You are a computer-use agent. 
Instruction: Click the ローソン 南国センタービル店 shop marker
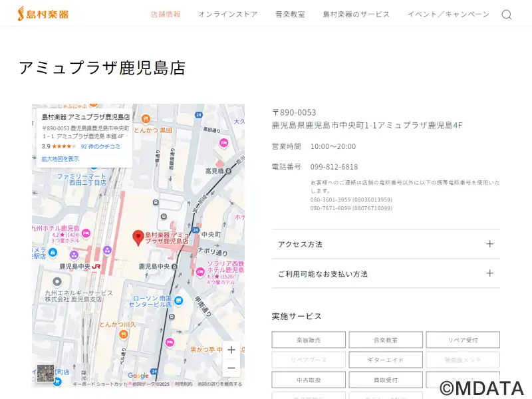pos(178,301)
